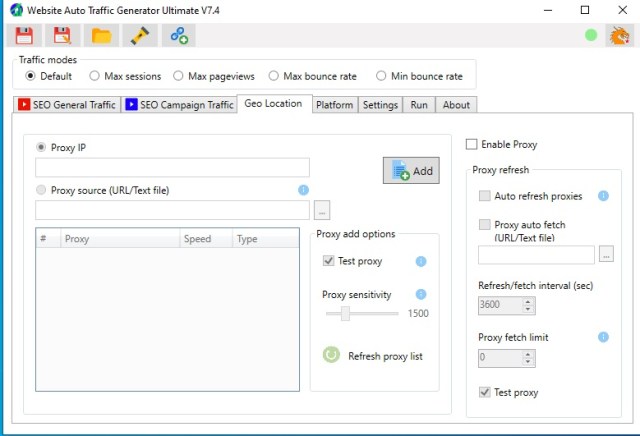Toggle Test proxy in Proxy add options

pyautogui.click(x=329, y=261)
